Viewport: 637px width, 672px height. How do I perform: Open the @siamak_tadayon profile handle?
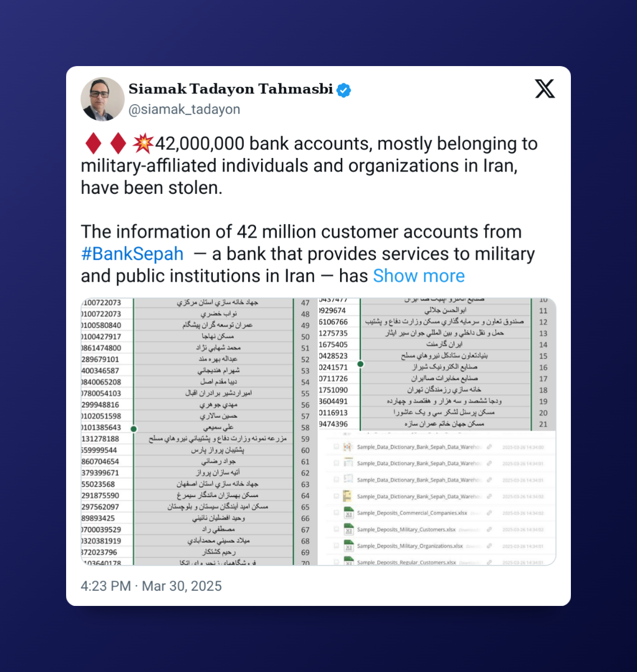pos(184,109)
